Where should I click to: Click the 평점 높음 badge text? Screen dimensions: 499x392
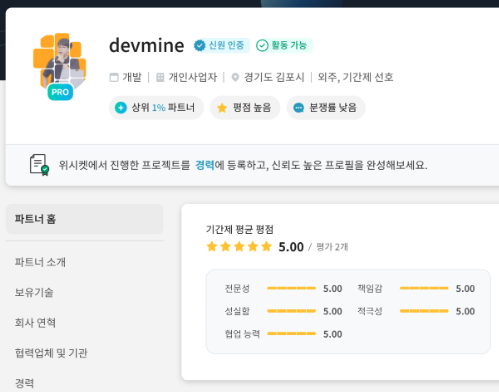point(252,108)
